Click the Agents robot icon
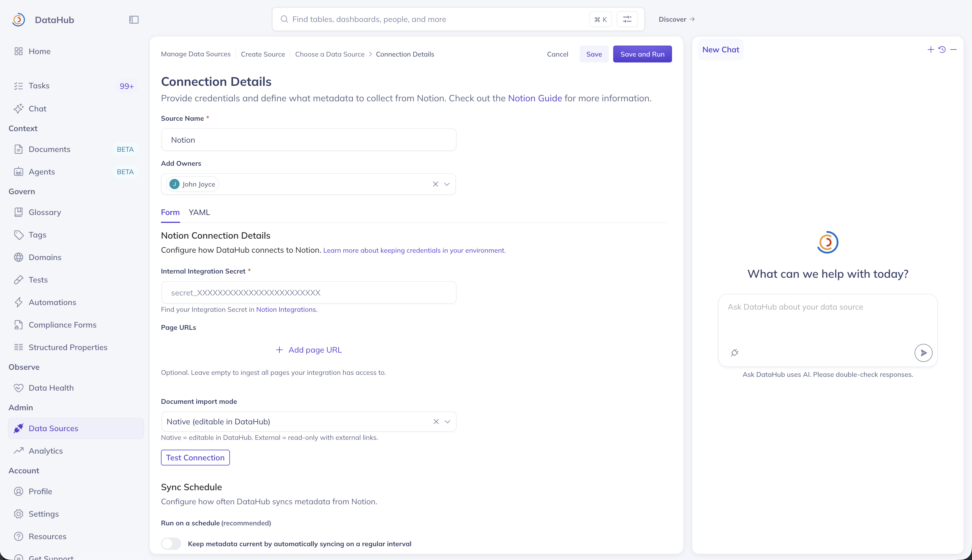The image size is (972, 560). pos(19,172)
